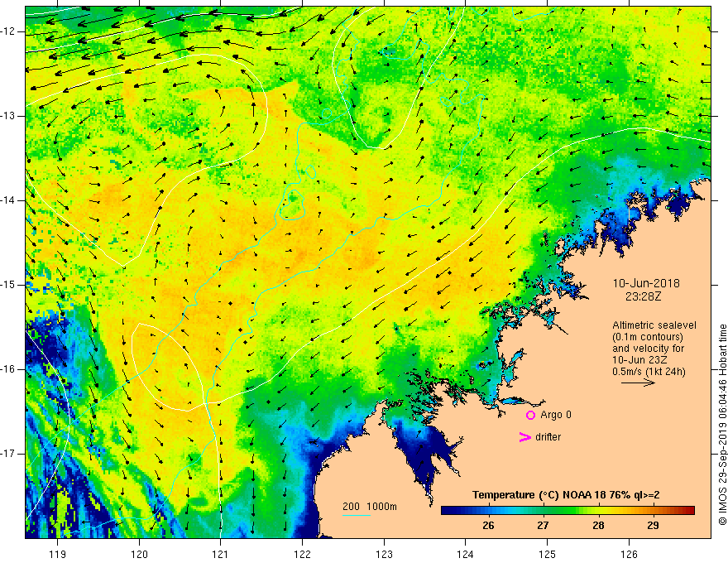Click the '0.5m/s (1kt 24h)' scale text
This screenshot has height=563, width=728.
[x=649, y=372]
